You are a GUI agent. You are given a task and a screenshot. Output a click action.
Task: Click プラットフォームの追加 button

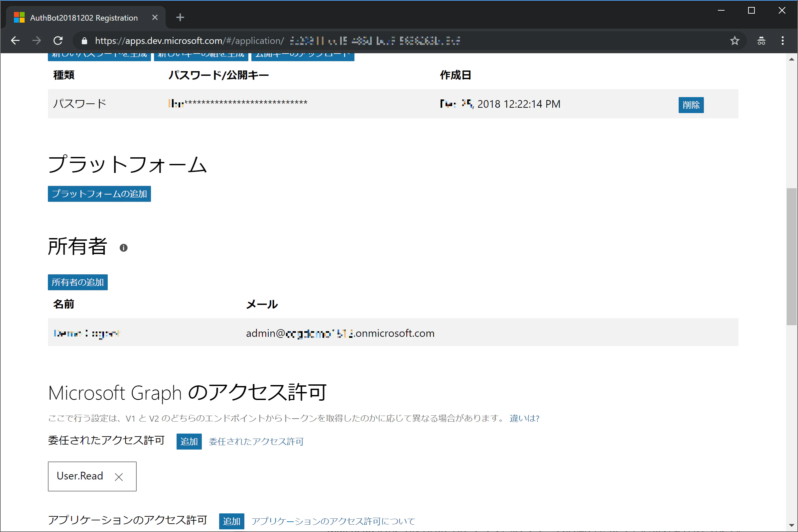[99, 194]
